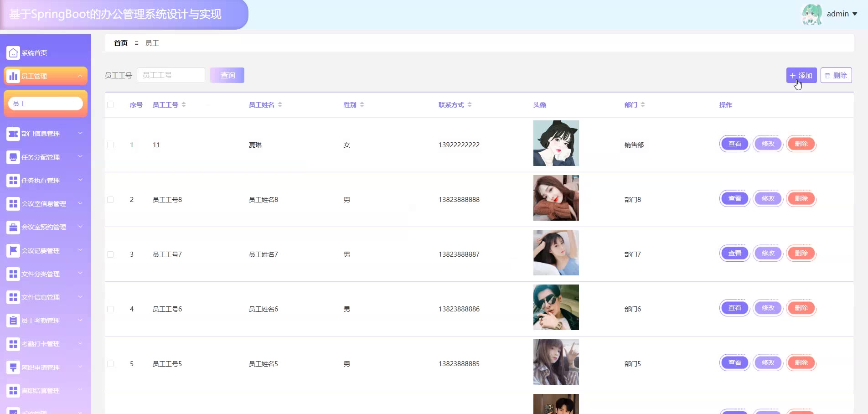Sort the table by 部门 column
The image size is (868, 414).
click(643, 105)
